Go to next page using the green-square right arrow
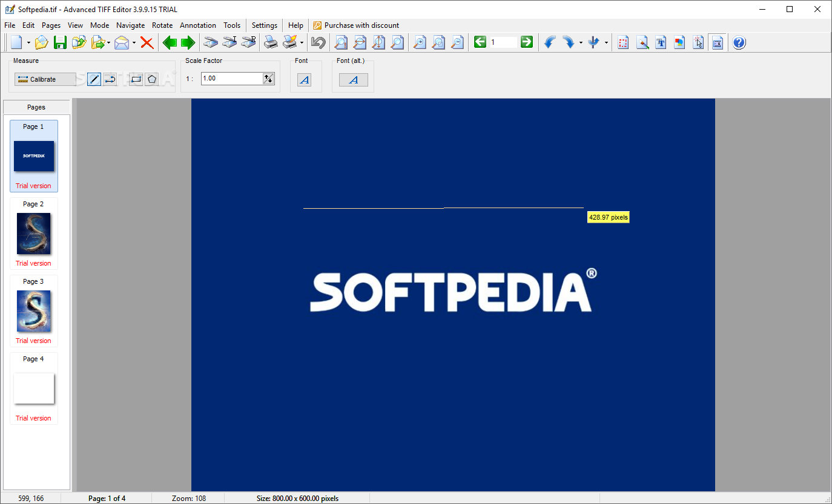 point(527,42)
